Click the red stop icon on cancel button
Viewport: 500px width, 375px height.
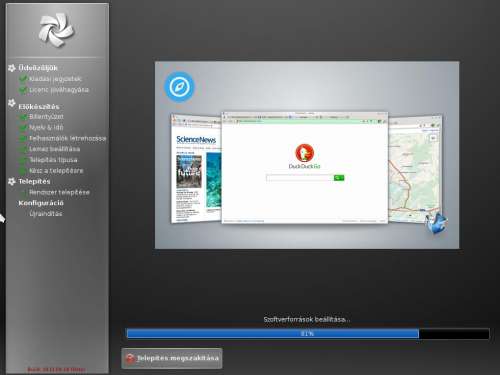click(130, 358)
